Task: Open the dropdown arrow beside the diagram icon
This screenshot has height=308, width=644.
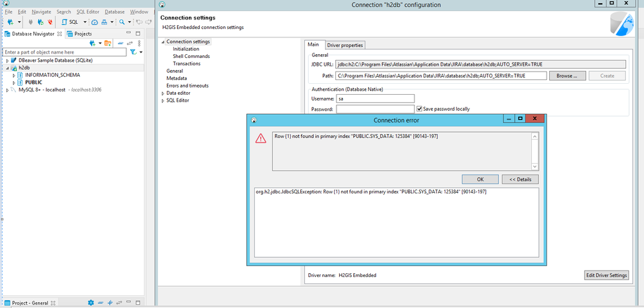Action: point(112,22)
